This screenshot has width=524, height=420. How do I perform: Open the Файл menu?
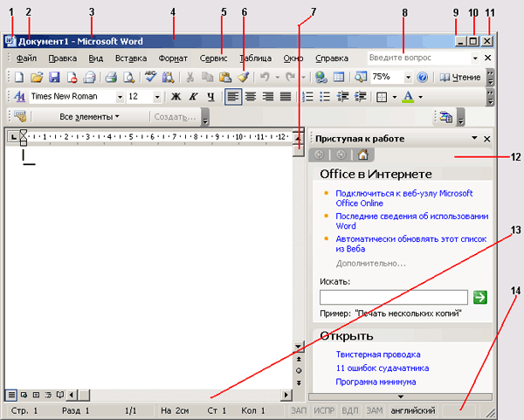26,59
